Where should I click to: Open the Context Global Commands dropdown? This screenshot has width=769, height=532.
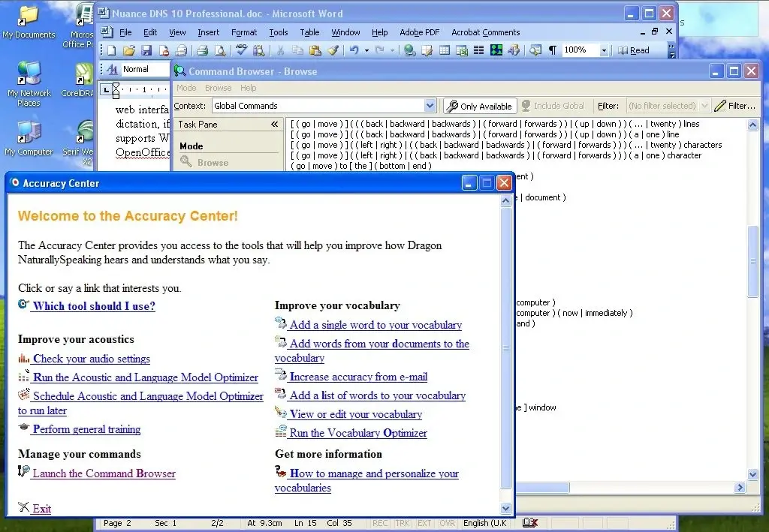430,106
